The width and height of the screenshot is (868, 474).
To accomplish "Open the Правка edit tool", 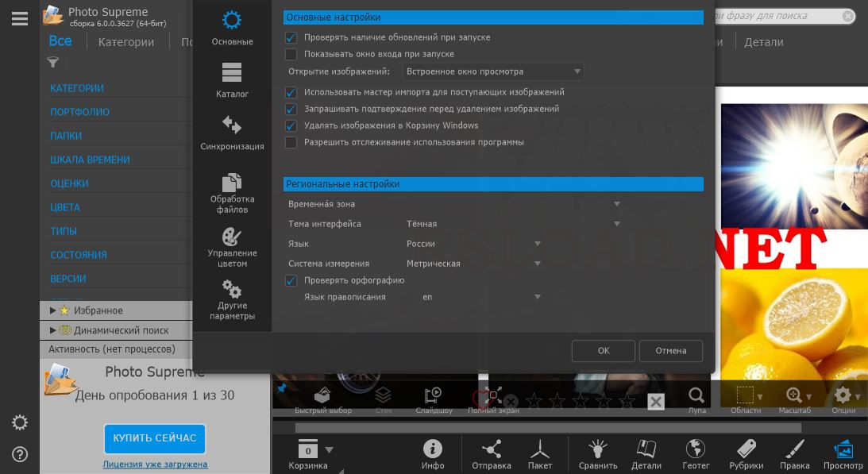I will point(794,454).
